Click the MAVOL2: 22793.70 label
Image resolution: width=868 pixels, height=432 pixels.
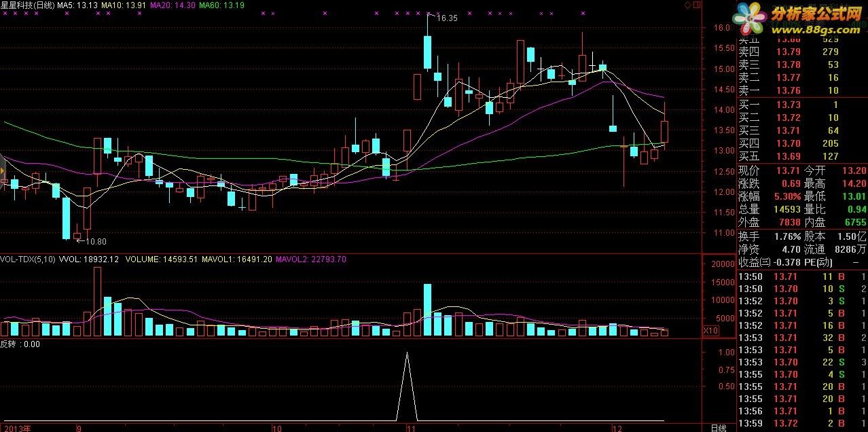pos(311,259)
